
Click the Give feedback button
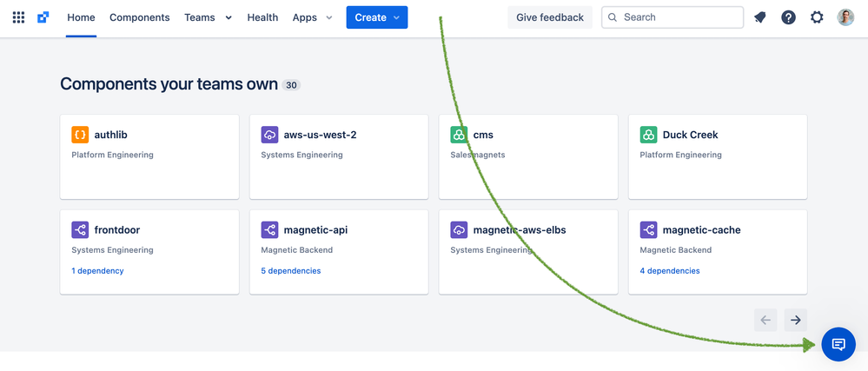[550, 17]
